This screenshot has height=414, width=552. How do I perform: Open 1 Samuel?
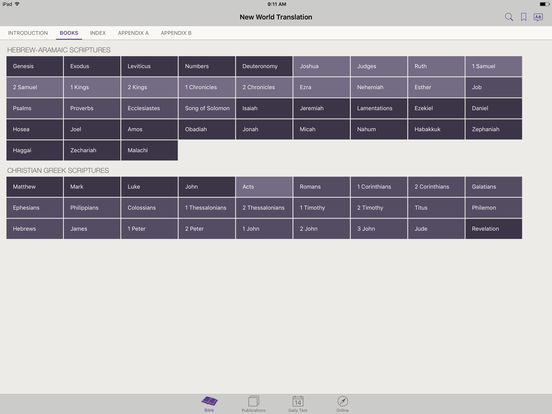tap(494, 66)
